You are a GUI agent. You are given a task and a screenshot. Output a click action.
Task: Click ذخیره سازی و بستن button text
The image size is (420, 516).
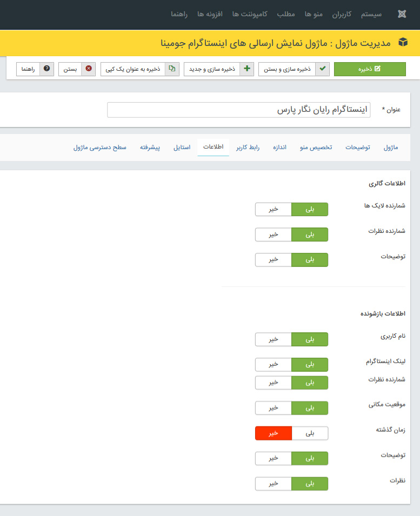287,69
